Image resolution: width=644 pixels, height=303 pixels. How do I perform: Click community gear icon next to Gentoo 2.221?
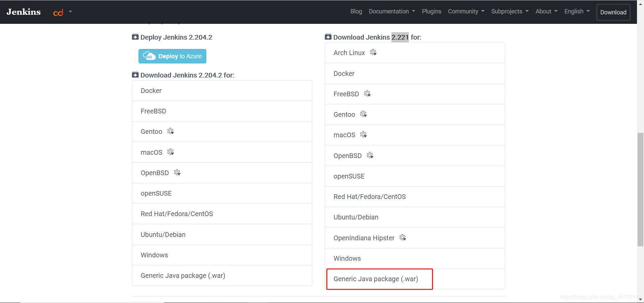click(363, 114)
